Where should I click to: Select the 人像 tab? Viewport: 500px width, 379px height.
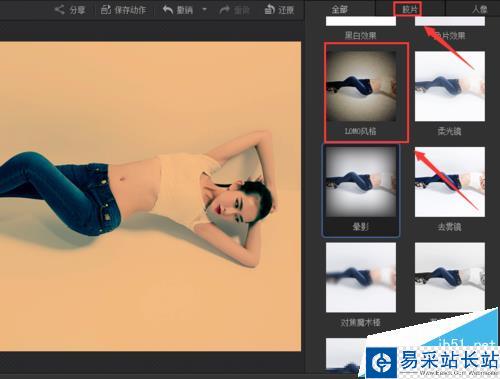tap(480, 9)
